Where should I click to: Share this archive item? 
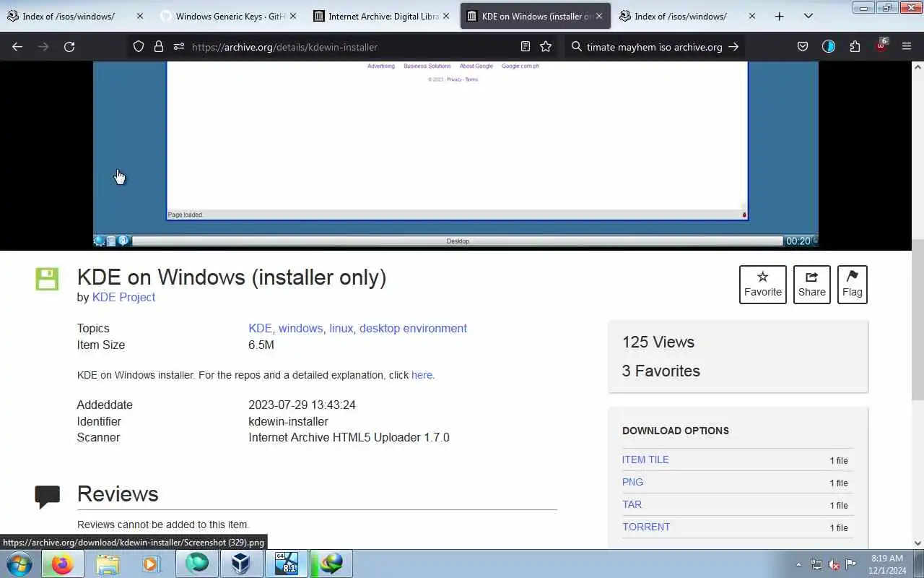pyautogui.click(x=812, y=285)
